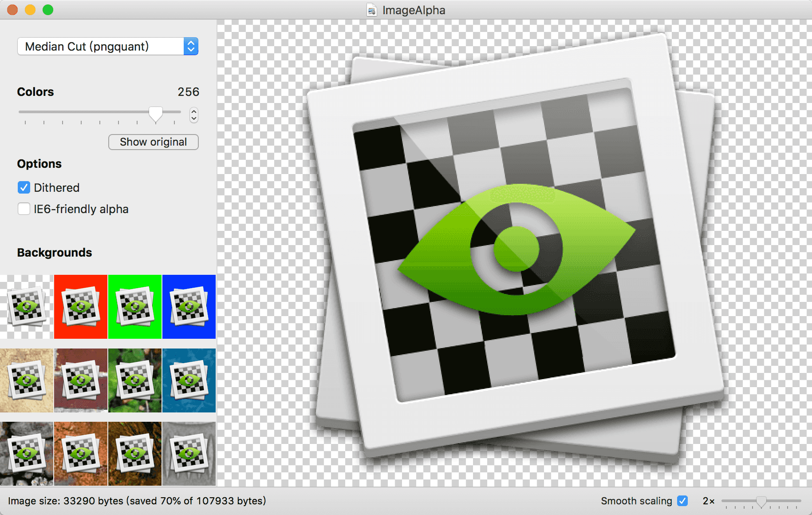Viewport: 812px width, 515px height.
Task: Choose the sandy texture background thumbnail
Action: (27, 380)
